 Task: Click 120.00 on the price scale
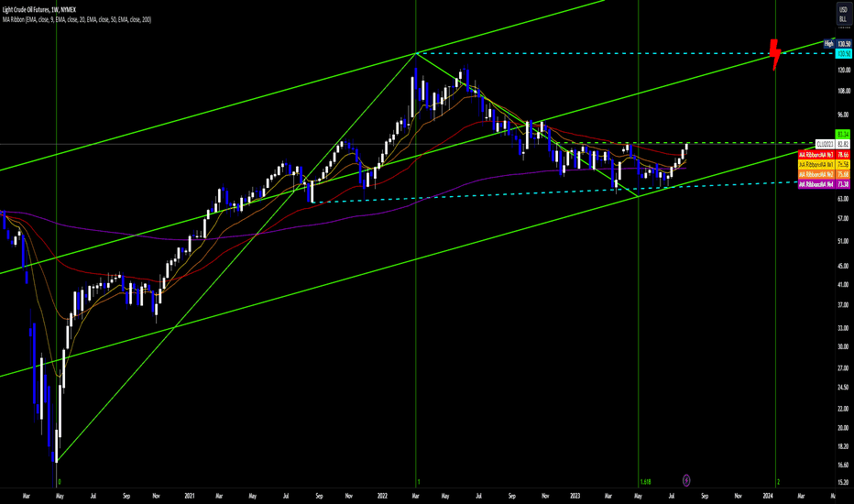pos(844,71)
